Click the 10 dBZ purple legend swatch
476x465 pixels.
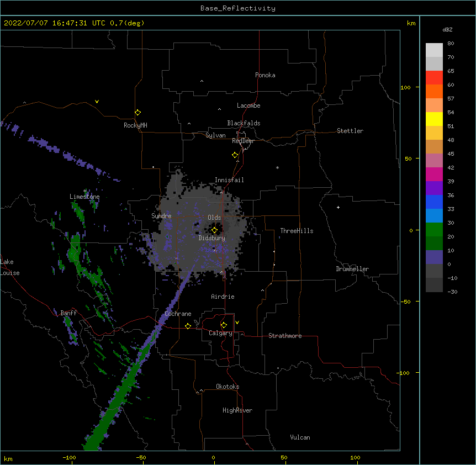pyautogui.click(x=434, y=257)
